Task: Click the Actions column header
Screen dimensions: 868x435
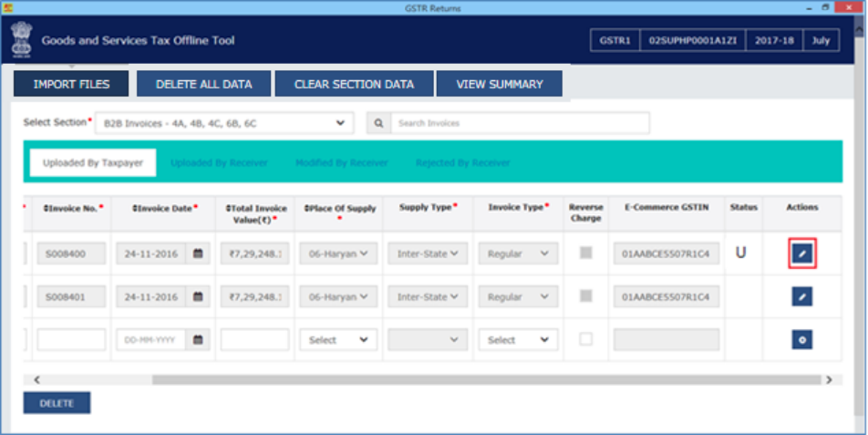Action: point(802,207)
